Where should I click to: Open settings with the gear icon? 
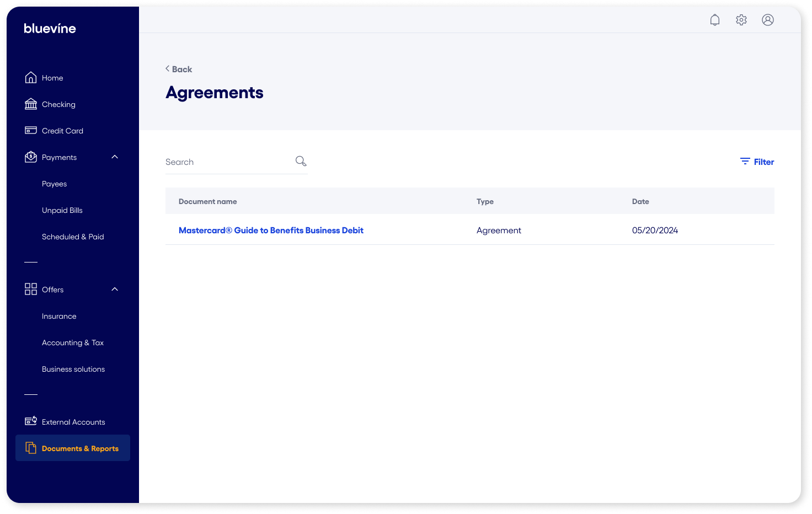pos(741,19)
